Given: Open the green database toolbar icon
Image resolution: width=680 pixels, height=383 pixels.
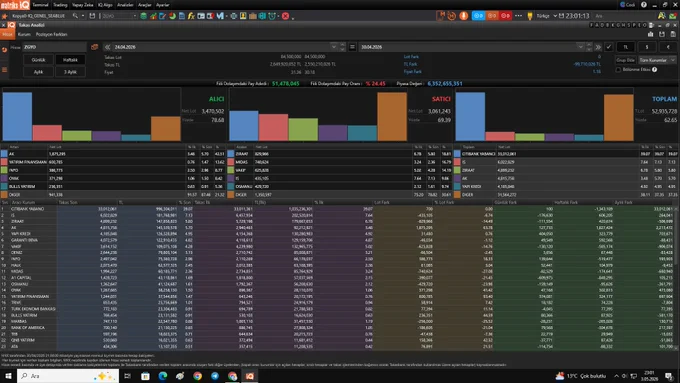Looking at the screenshot, I should 144,16.
